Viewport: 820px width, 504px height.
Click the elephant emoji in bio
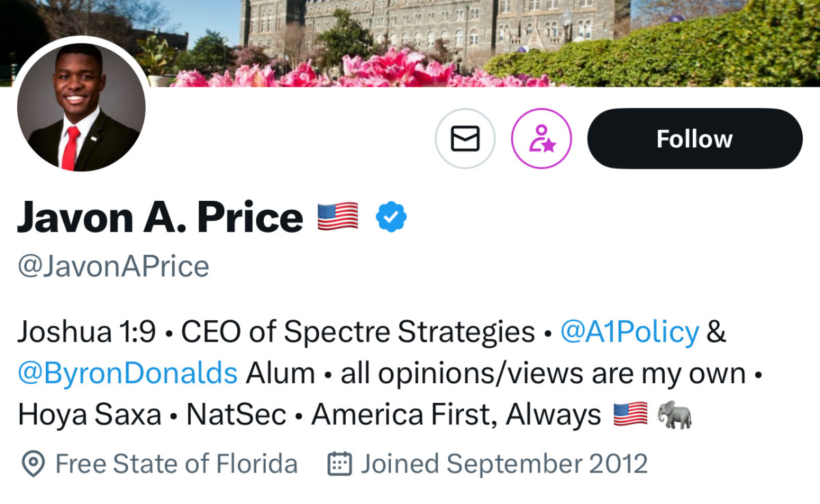tap(674, 415)
